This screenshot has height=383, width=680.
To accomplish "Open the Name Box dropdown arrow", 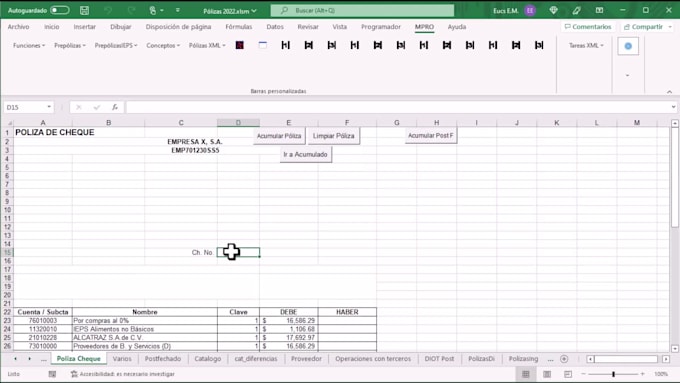I will (x=49, y=107).
